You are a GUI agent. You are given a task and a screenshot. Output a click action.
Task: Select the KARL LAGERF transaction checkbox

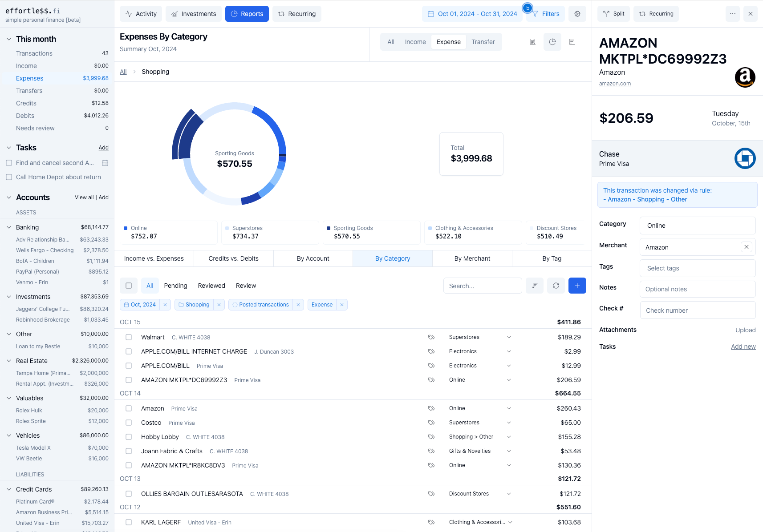pos(129,522)
